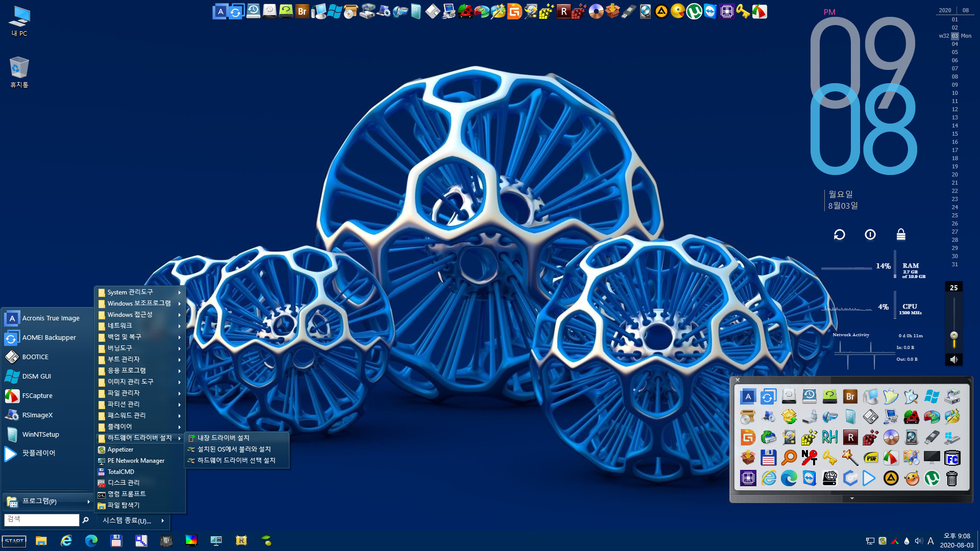Image resolution: width=980 pixels, height=551 pixels.
Task: Launch RSImageX from start menu list
Action: point(47,415)
